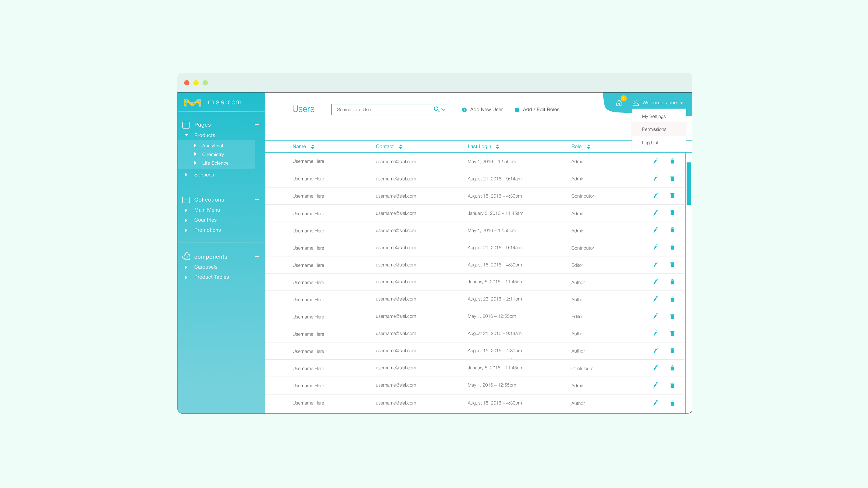This screenshot has width=868, height=488.
Task: Click the components puzzle icon in sidebar
Action: pyautogui.click(x=186, y=256)
